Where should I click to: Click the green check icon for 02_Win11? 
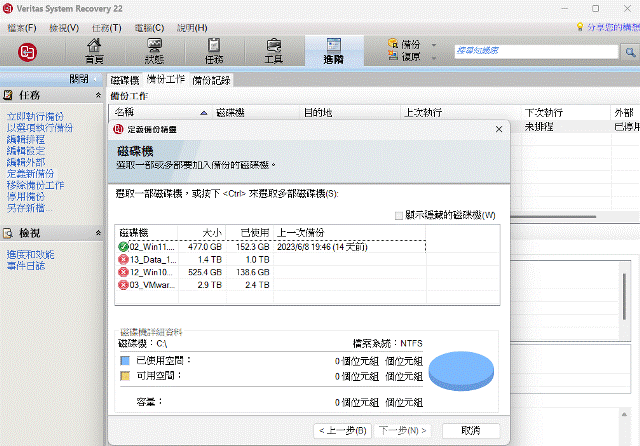tap(123, 247)
